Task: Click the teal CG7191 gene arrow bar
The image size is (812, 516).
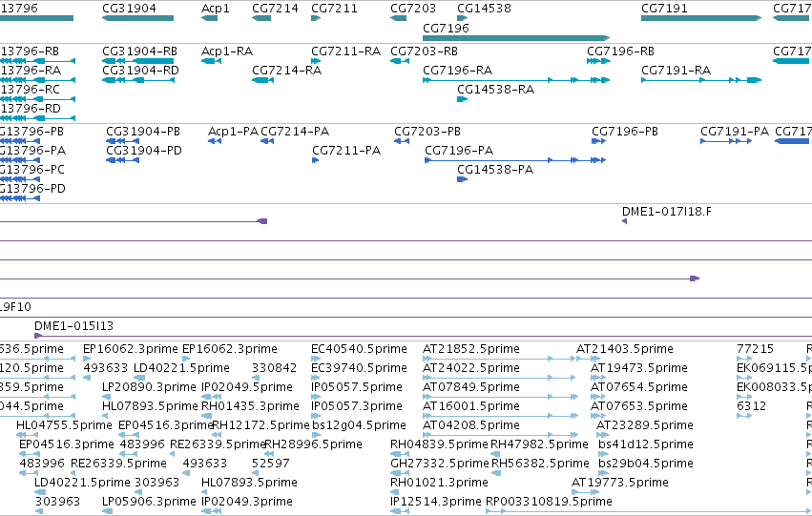Action: pyautogui.click(x=701, y=18)
